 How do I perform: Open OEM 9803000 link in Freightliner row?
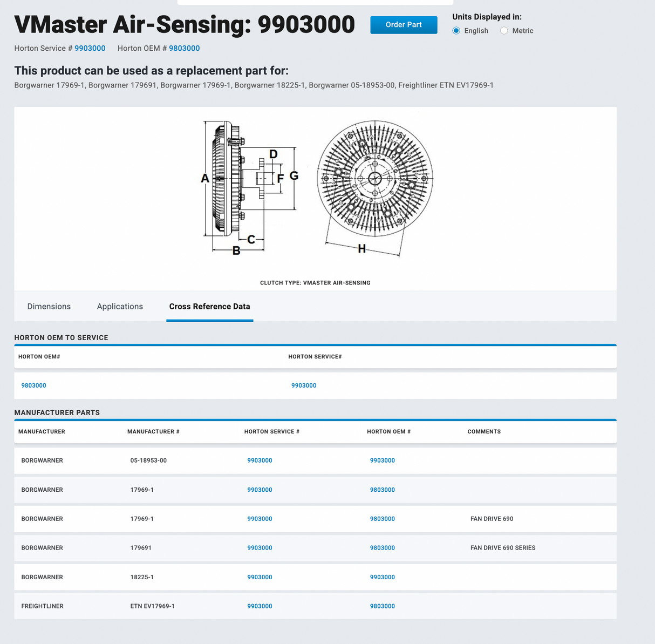click(383, 606)
